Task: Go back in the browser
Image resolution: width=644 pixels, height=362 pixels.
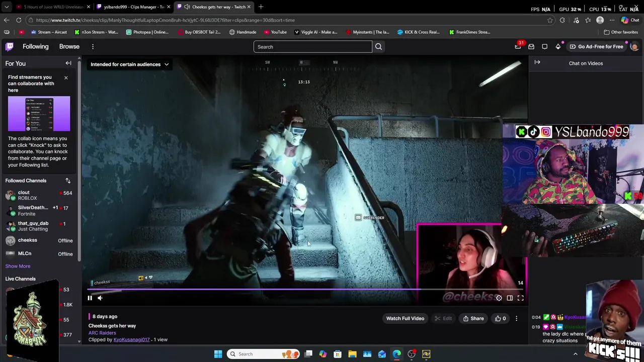Action: [x=6, y=20]
